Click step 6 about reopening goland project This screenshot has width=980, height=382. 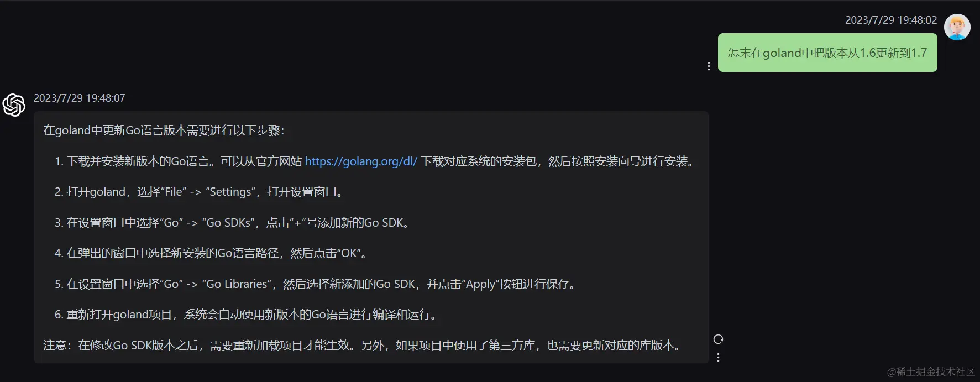click(247, 315)
